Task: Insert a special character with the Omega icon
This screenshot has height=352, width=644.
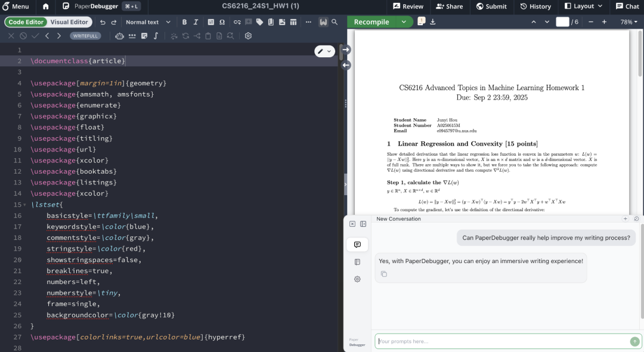Action: (221, 21)
